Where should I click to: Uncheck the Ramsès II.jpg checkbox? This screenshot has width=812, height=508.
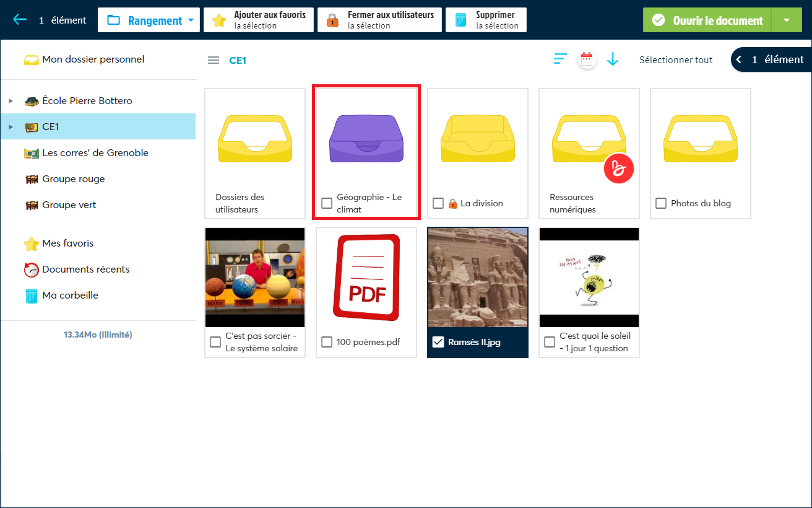[x=438, y=342]
